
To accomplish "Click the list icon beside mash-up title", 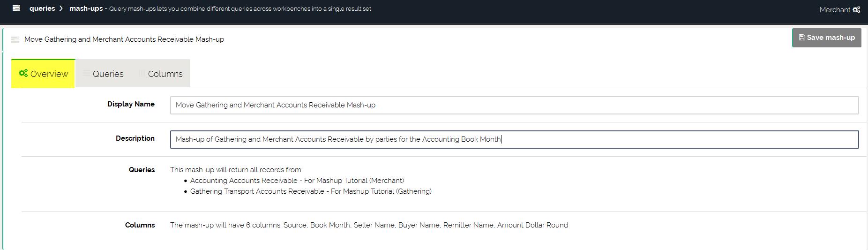I will coord(15,39).
